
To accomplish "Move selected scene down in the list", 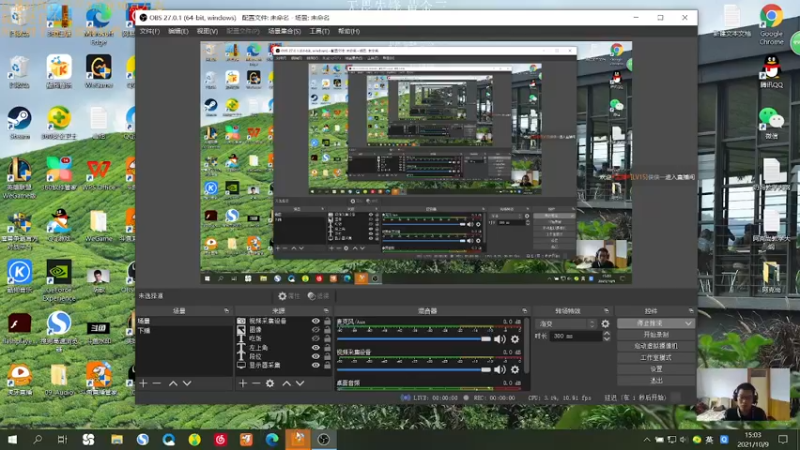I will pos(187,383).
